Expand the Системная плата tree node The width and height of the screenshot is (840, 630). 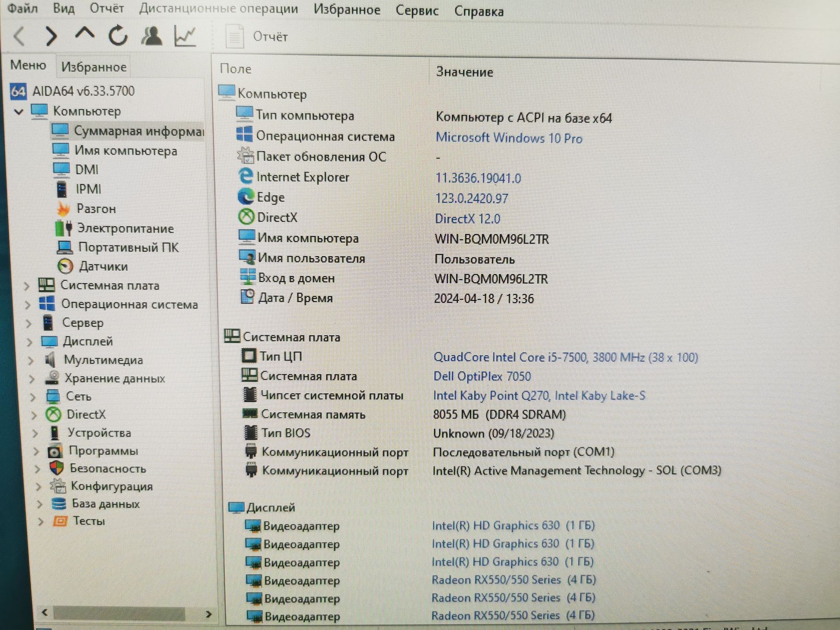pos(27,286)
